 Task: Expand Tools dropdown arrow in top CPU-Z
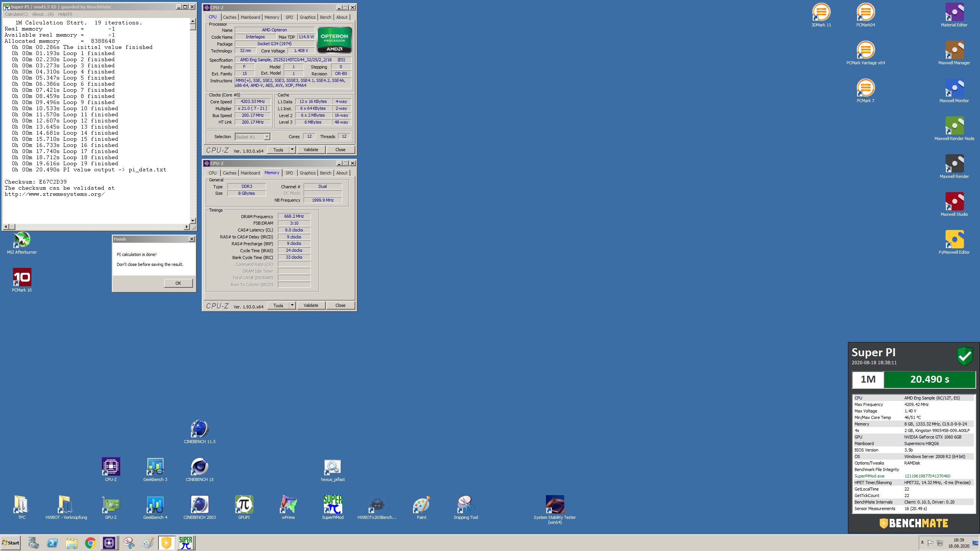tap(292, 150)
